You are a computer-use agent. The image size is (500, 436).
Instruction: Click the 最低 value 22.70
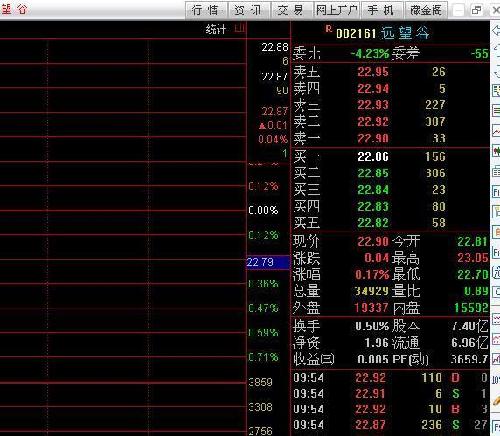tap(472, 274)
